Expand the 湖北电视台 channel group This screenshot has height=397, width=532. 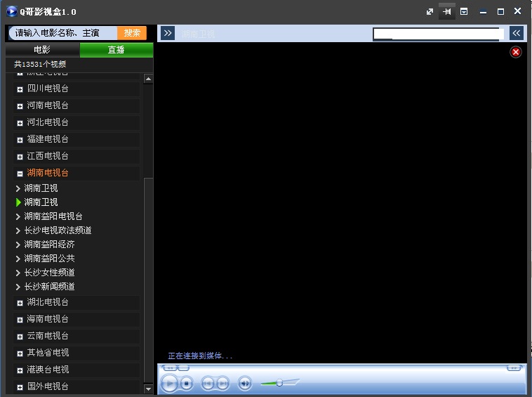click(x=20, y=303)
